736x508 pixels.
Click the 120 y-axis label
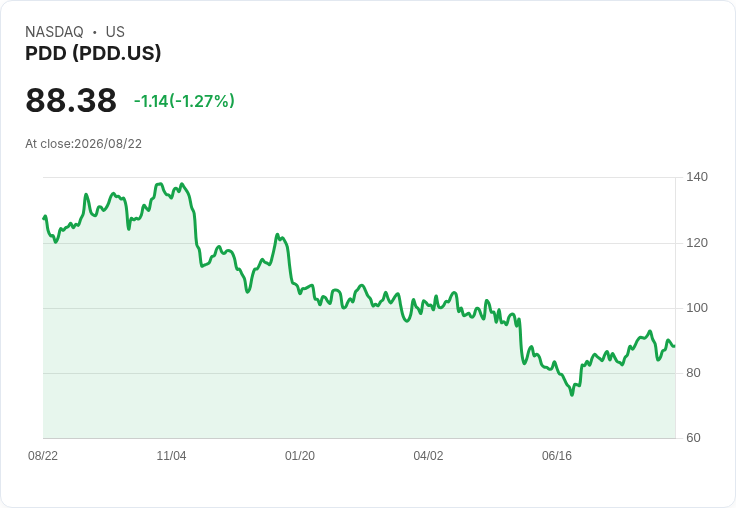tap(697, 243)
